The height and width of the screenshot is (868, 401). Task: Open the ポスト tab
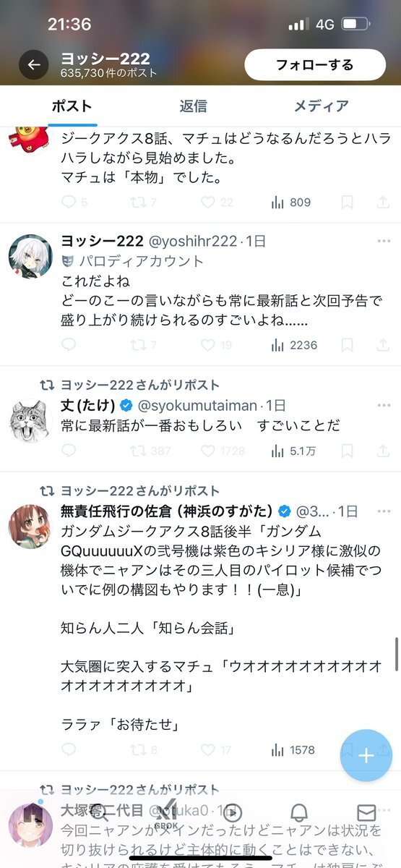click(x=72, y=106)
